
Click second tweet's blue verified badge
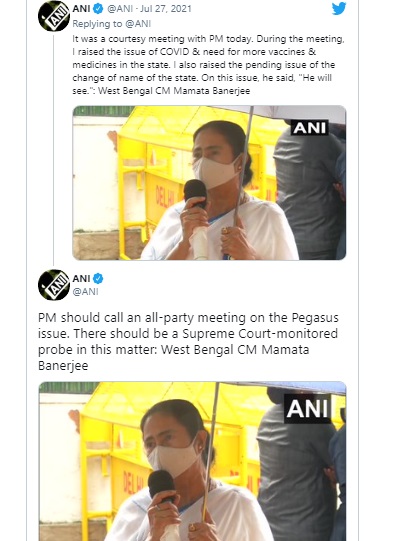[x=98, y=278]
